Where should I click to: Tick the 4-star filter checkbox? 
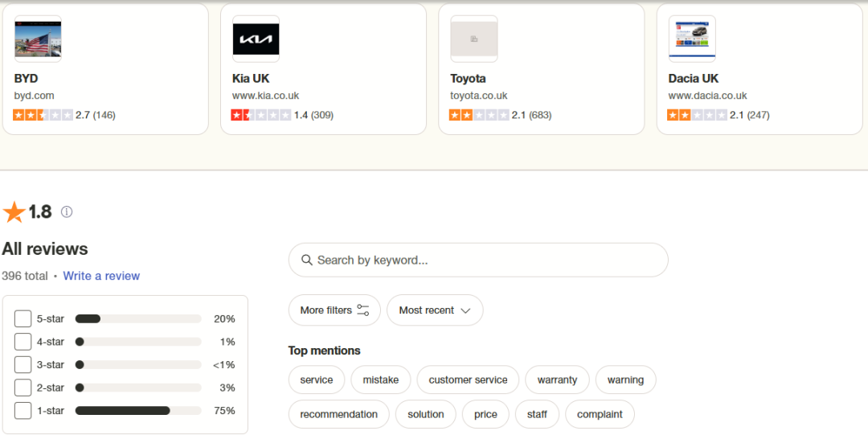coord(23,342)
